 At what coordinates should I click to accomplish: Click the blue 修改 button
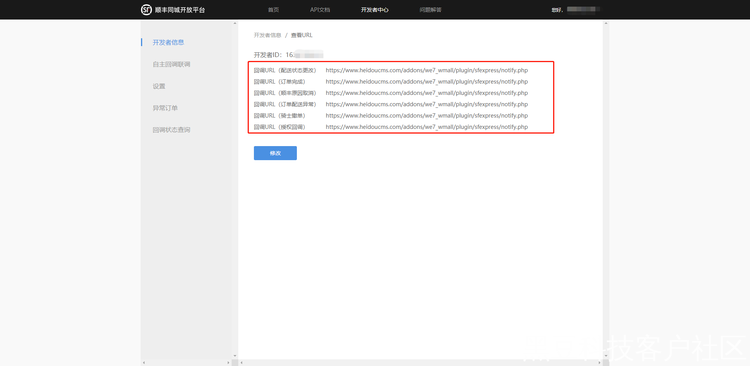275,153
